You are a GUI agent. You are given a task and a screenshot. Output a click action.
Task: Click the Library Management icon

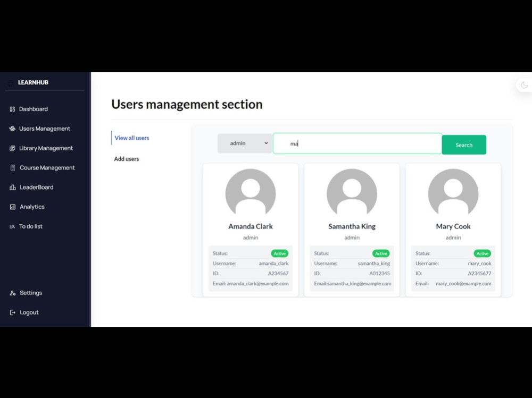pos(12,148)
